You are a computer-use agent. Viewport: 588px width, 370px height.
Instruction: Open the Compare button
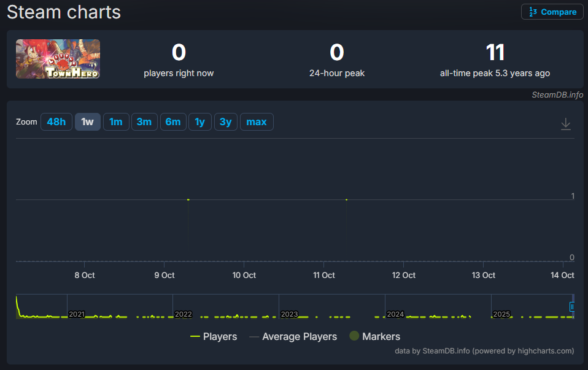tap(552, 12)
